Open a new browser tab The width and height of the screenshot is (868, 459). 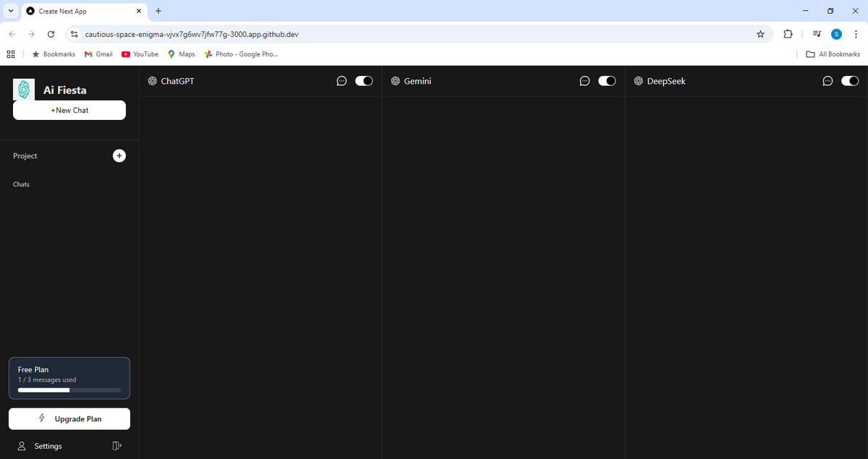click(x=158, y=11)
